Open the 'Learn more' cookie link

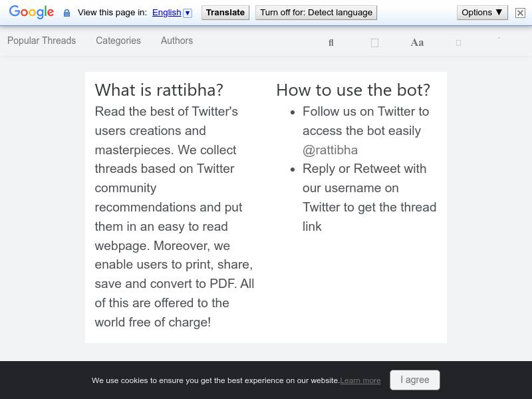[x=360, y=380]
